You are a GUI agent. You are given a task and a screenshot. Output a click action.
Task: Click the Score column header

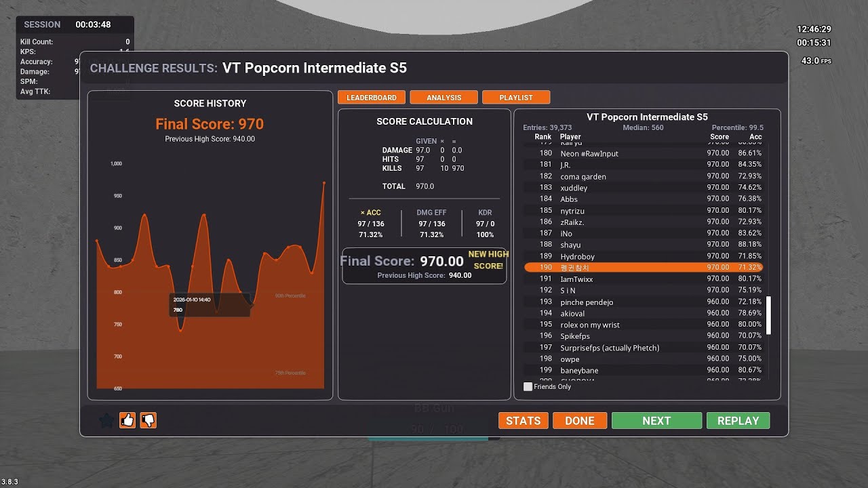tap(719, 137)
